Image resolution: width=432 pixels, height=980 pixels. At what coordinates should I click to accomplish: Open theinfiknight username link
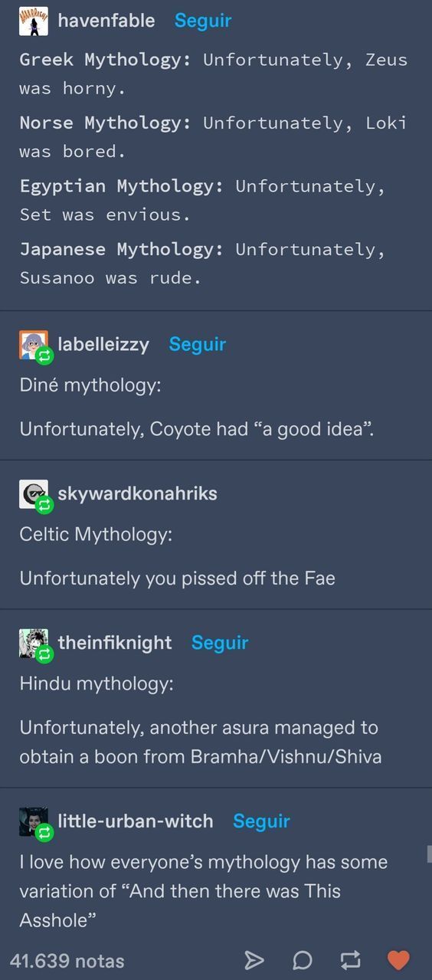click(x=115, y=642)
